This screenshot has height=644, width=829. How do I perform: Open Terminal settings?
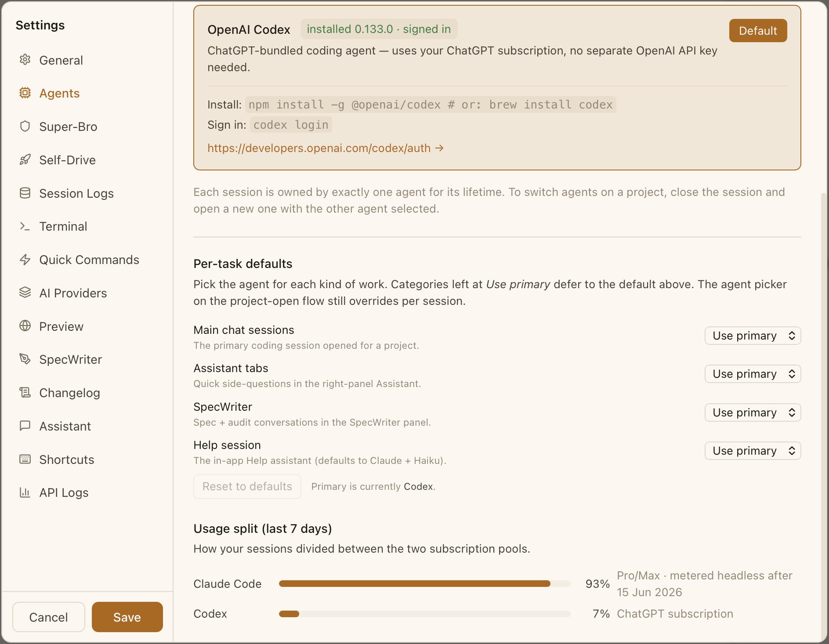[63, 226]
